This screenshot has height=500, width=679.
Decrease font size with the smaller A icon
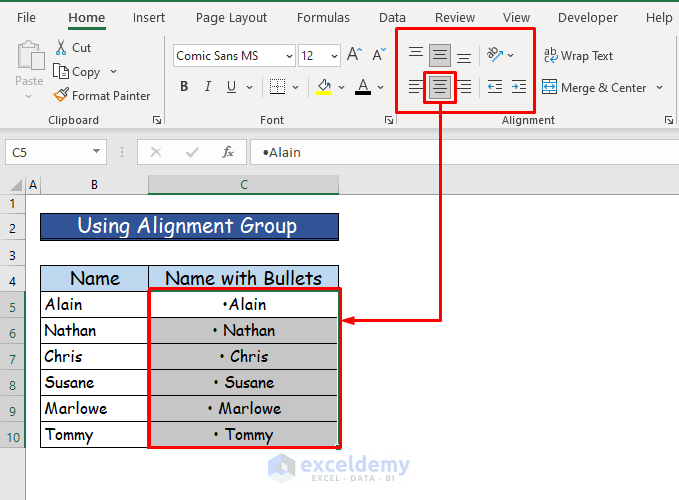[x=379, y=55]
